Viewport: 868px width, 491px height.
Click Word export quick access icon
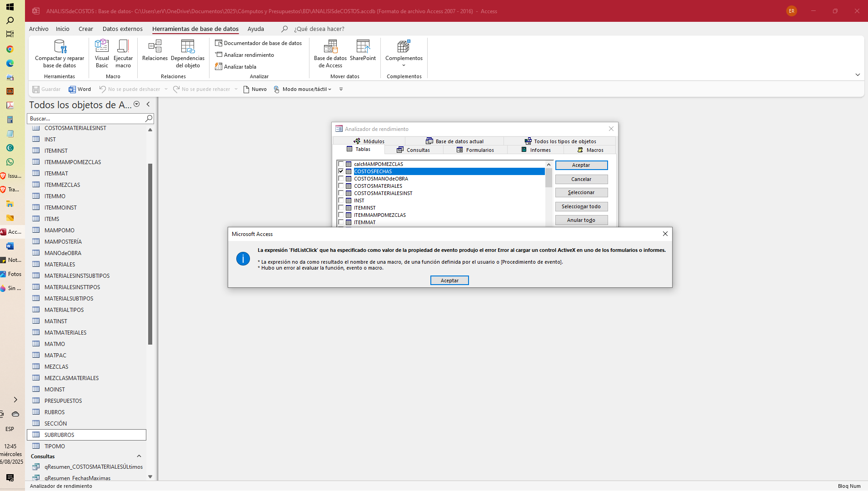pyautogui.click(x=80, y=89)
